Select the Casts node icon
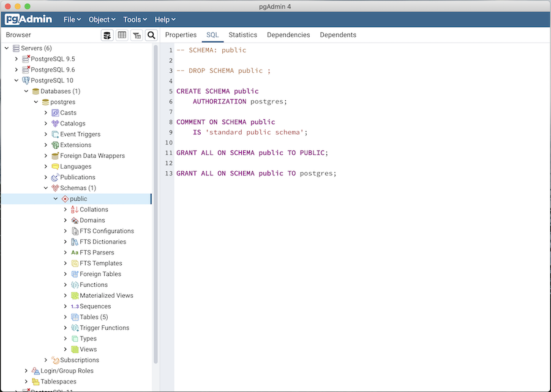The image size is (551, 392). [x=56, y=113]
